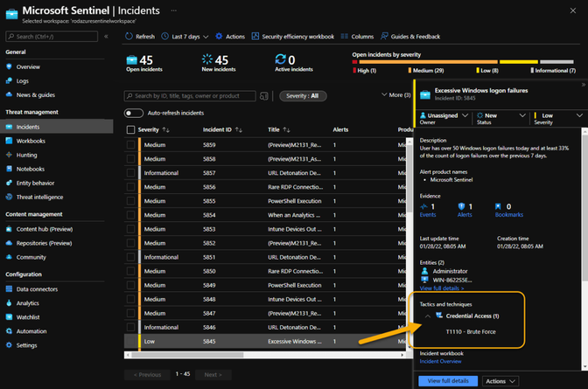Open the Incident Overview link
588x389 pixels.
click(441, 361)
